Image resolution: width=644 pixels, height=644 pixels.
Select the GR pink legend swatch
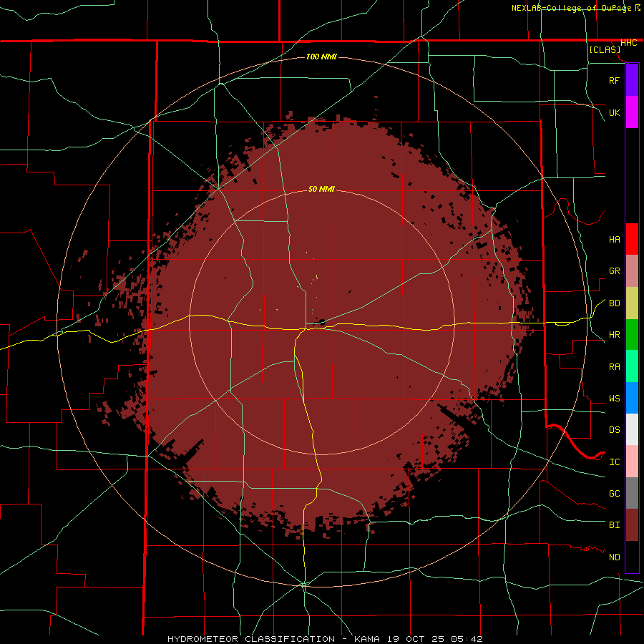tap(632, 271)
